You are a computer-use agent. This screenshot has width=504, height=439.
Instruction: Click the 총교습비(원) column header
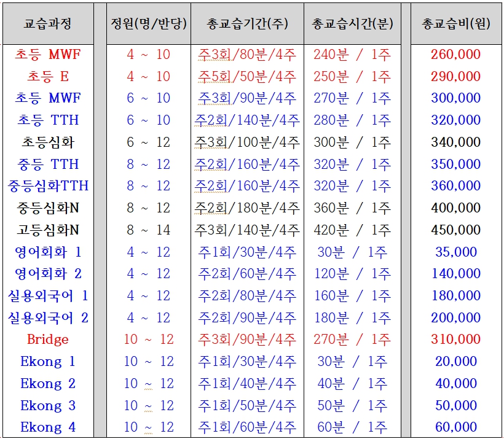pyautogui.click(x=455, y=24)
